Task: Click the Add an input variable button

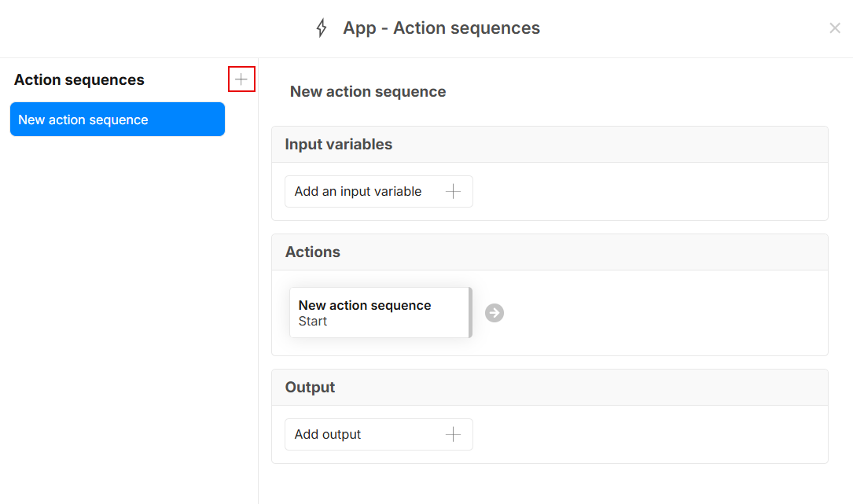Action: point(358,191)
